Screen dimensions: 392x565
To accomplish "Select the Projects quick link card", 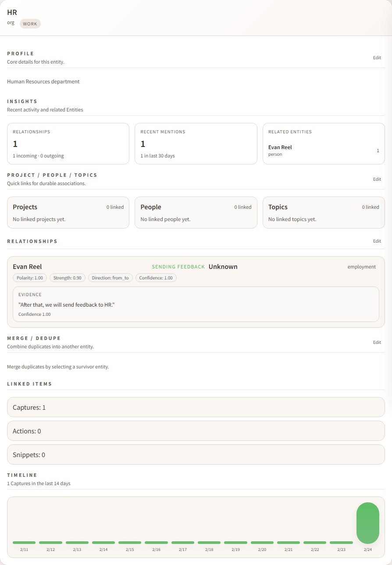I will (x=68, y=212).
